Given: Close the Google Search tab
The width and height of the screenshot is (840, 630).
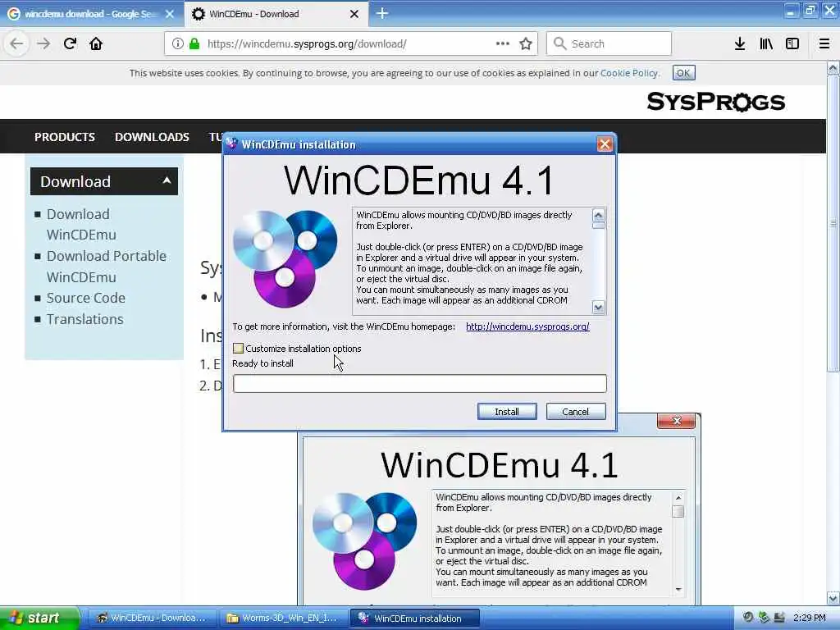Looking at the screenshot, I should click(x=170, y=14).
